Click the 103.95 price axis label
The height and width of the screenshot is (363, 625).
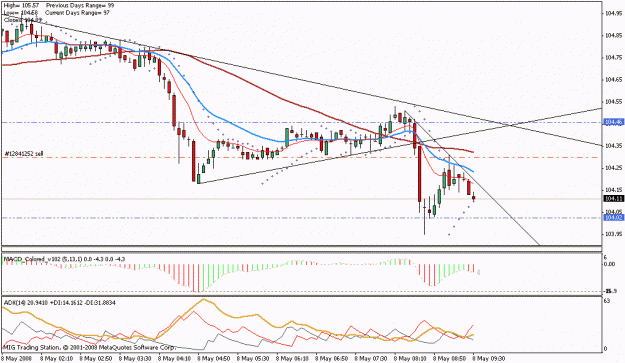point(613,234)
